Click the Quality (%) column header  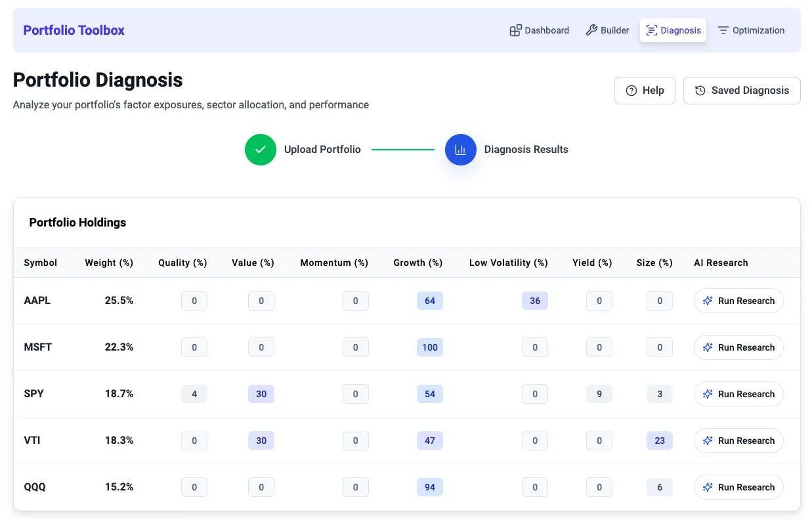[182, 263]
